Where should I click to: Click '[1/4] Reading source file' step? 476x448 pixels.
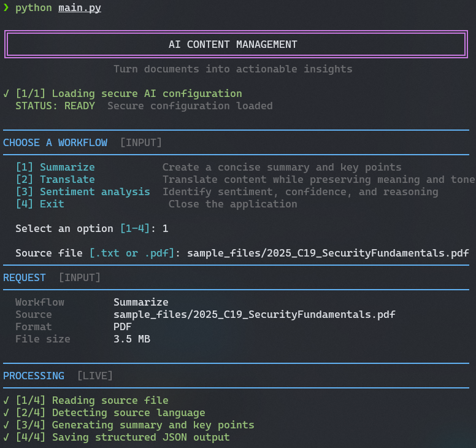click(x=92, y=400)
